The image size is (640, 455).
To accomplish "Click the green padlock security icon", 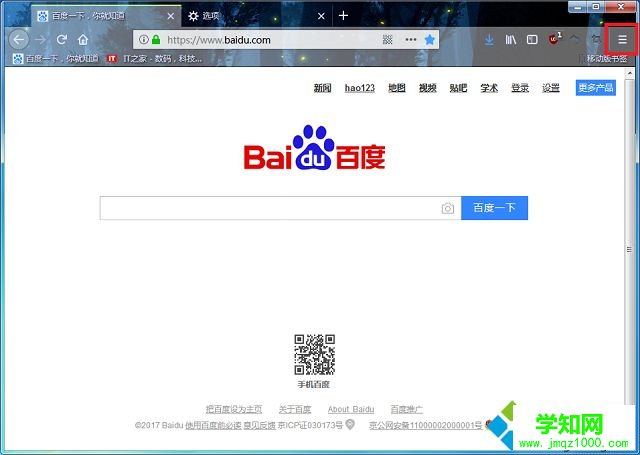I will 156,40.
